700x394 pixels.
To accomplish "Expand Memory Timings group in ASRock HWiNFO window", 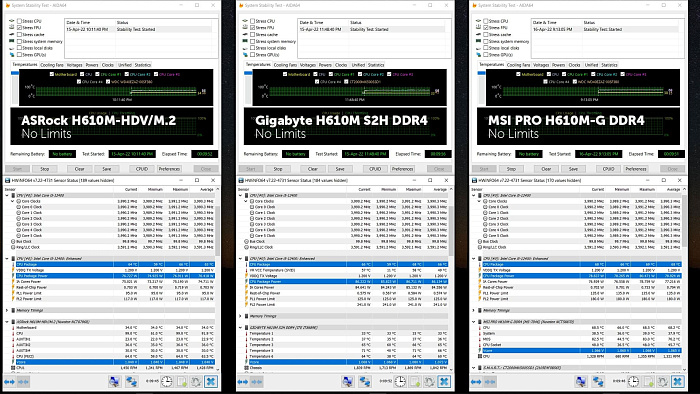I will pos(7,310).
